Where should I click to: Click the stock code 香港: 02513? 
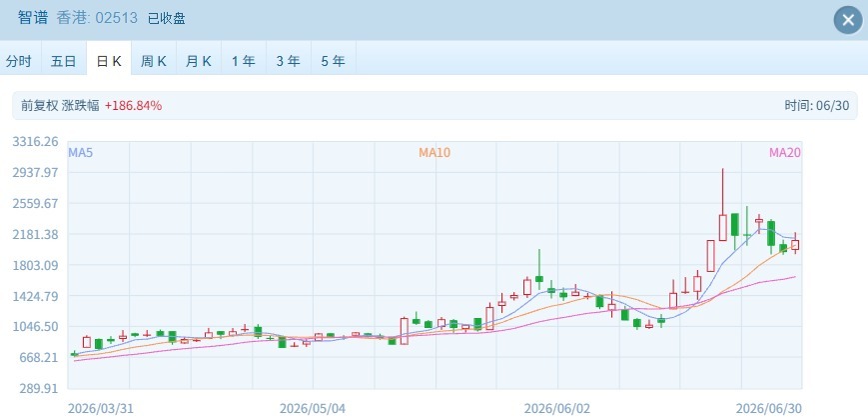[x=97, y=18]
